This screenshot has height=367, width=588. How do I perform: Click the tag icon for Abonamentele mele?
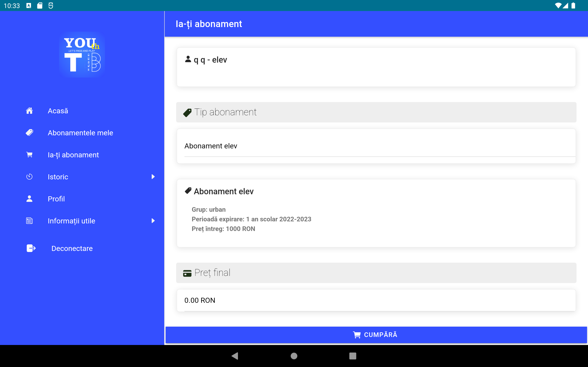[x=29, y=133]
